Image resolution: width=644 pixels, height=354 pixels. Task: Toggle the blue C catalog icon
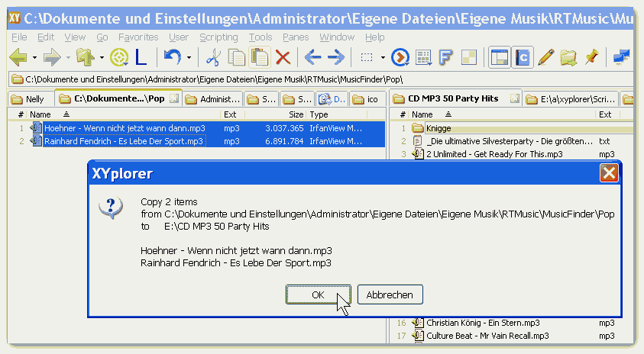tap(523, 57)
